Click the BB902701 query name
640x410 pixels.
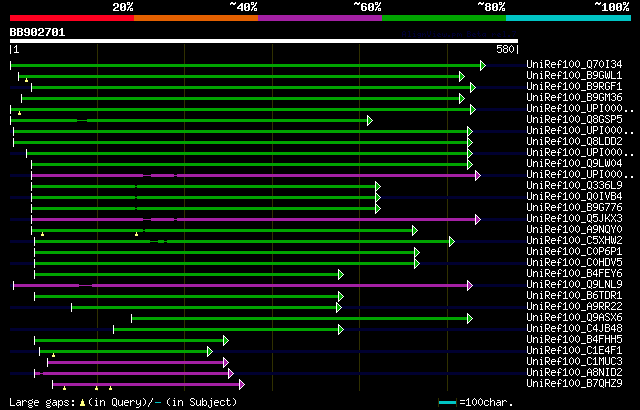[37, 32]
